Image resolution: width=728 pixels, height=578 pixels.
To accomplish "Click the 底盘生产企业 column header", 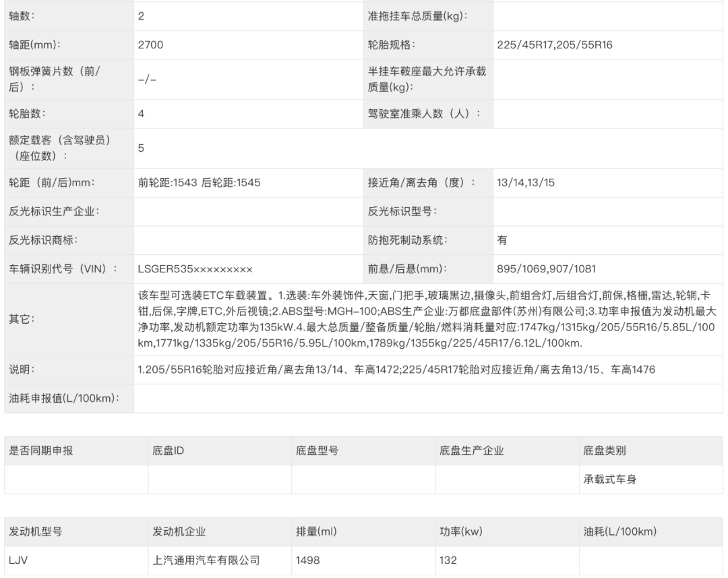I will [x=472, y=451].
